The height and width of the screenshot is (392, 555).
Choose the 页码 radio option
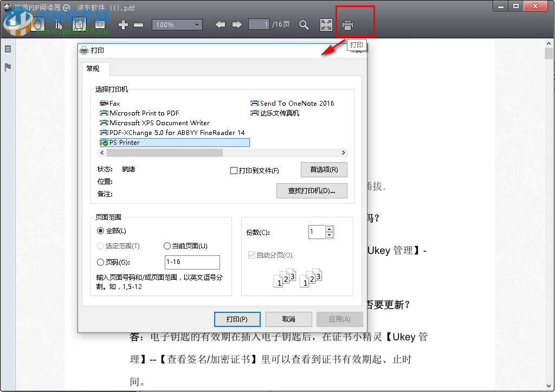pos(100,262)
